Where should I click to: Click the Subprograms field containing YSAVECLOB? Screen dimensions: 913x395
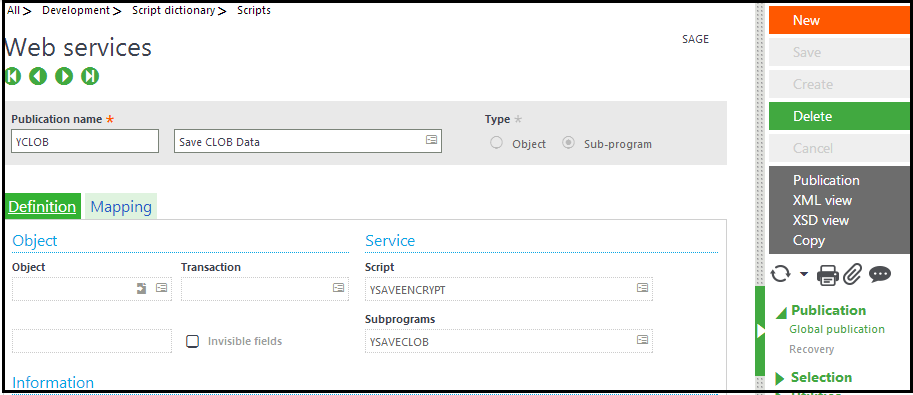coord(509,341)
